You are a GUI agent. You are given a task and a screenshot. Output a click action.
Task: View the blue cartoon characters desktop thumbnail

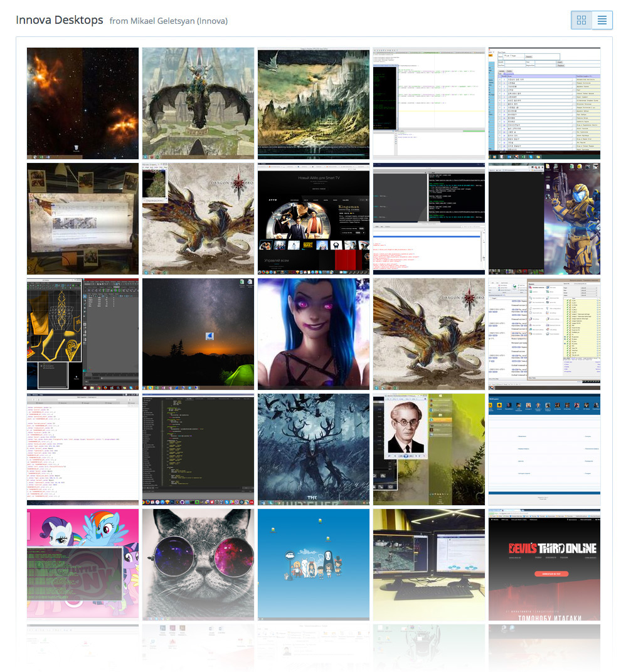[x=314, y=565]
